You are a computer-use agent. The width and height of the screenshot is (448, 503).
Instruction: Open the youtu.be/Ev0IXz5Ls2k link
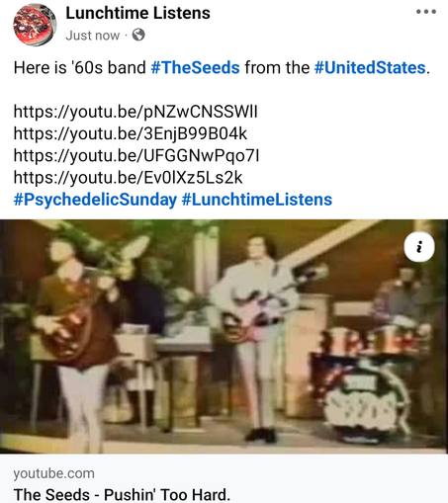(128, 178)
